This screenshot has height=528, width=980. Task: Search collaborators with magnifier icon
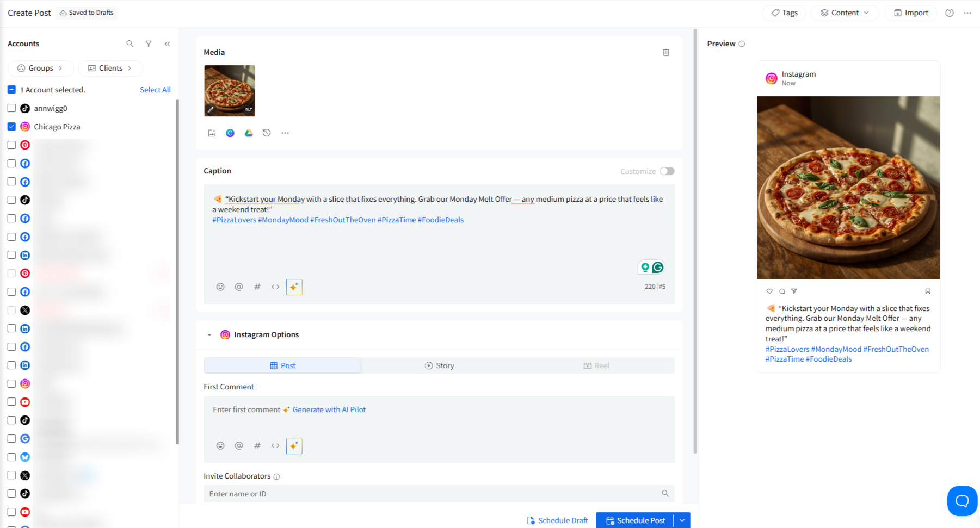(665, 493)
